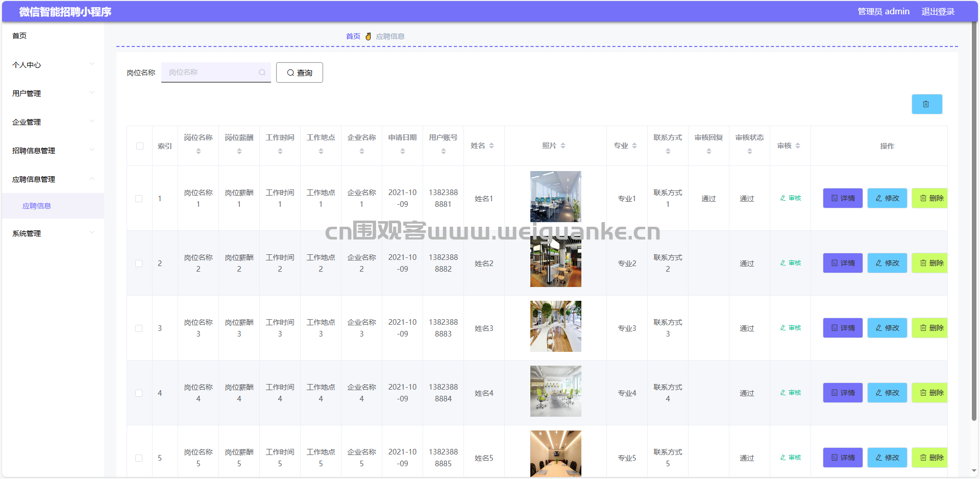Click the search magnifier icon in 岗位名称 field
Viewport: 980px width, 479px height.
(x=262, y=73)
